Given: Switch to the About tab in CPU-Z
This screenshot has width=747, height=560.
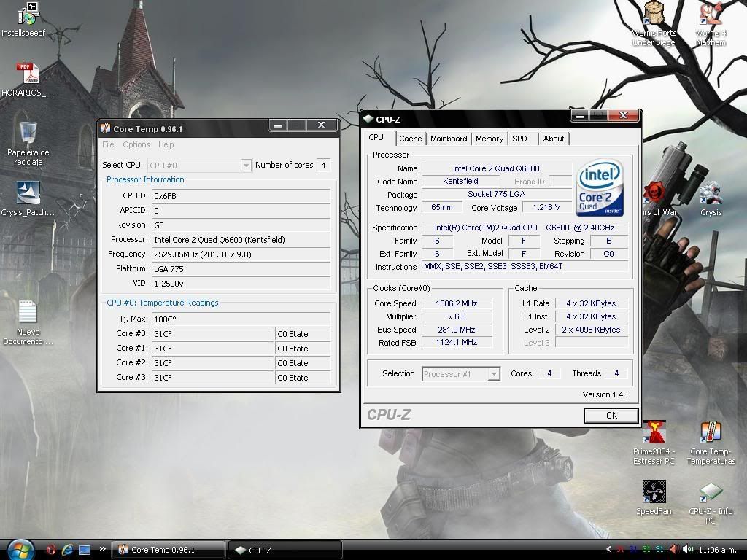Looking at the screenshot, I should 553,139.
